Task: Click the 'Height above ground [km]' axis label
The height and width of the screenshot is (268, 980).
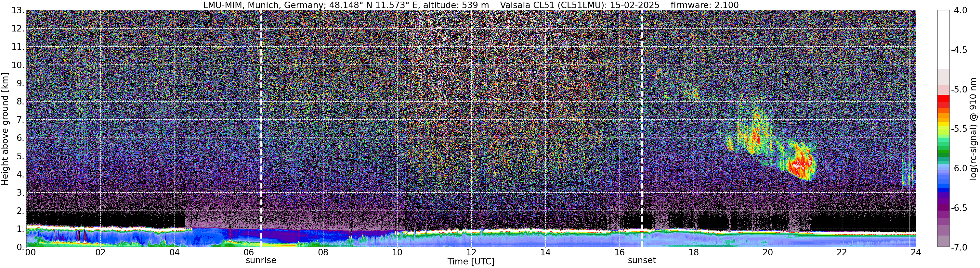Action: pyautogui.click(x=5, y=129)
